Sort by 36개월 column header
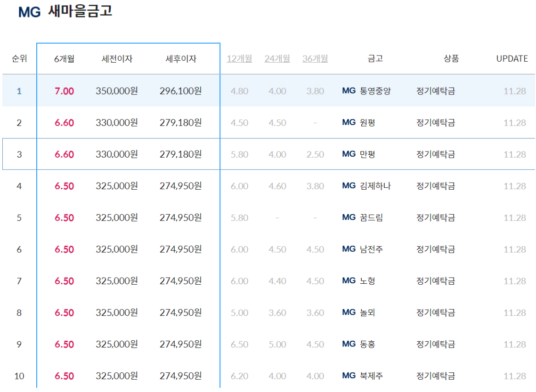This screenshot has width=536, height=392. pyautogui.click(x=315, y=58)
